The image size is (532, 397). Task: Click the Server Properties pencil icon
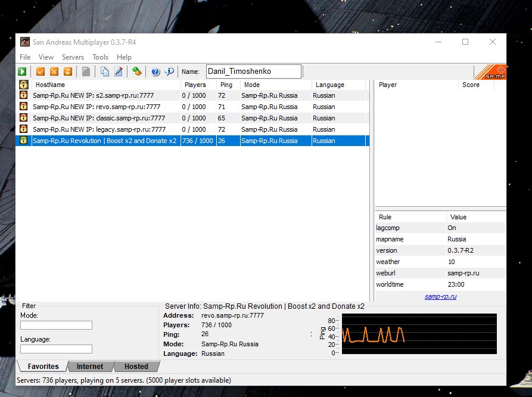coord(119,72)
